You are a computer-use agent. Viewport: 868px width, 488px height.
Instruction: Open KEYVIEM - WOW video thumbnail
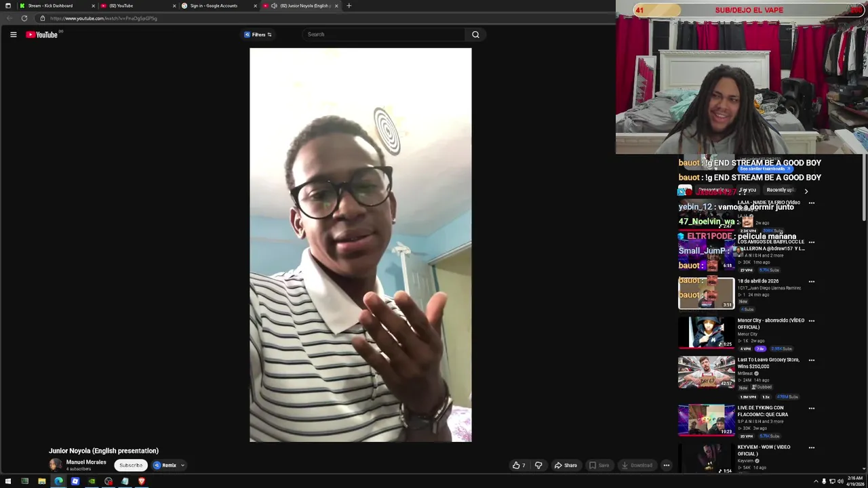[706, 459]
